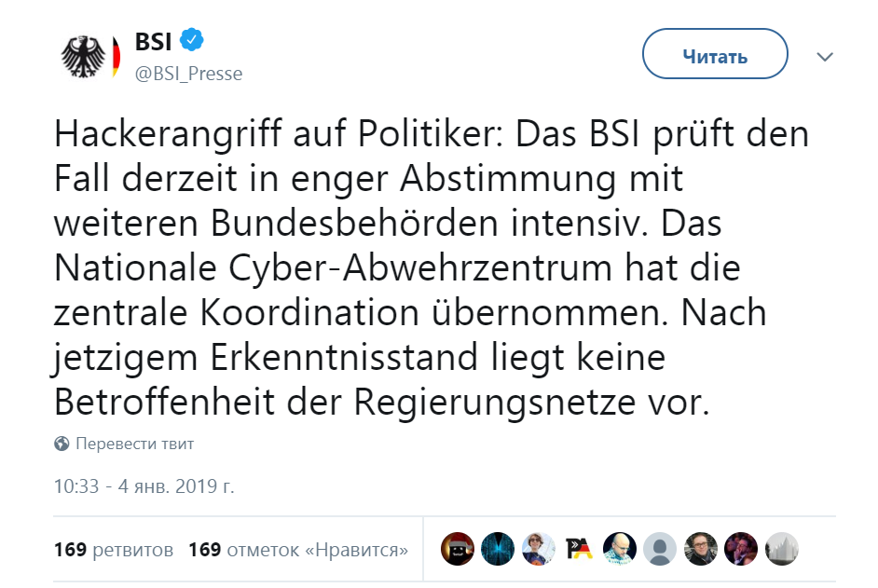The image size is (878, 588).
Task: Open the bald man avatar profile
Action: pyautogui.click(x=619, y=549)
